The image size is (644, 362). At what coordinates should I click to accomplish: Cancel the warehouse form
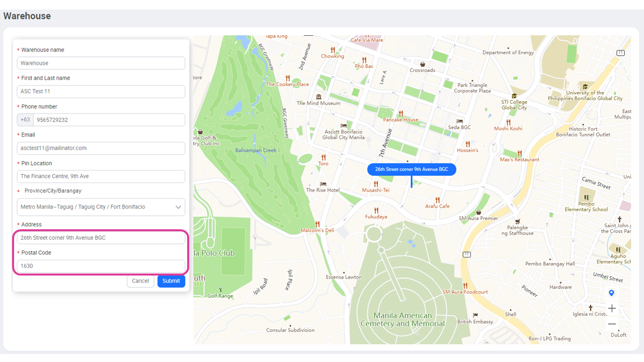click(x=140, y=281)
